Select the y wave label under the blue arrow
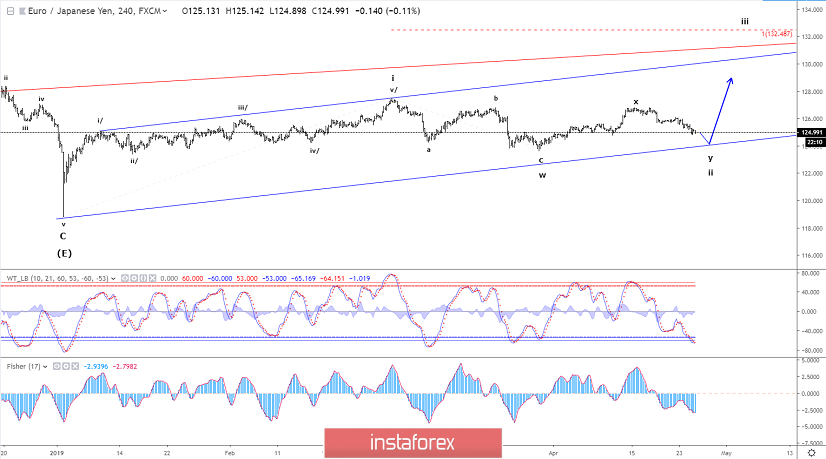 pyautogui.click(x=711, y=158)
